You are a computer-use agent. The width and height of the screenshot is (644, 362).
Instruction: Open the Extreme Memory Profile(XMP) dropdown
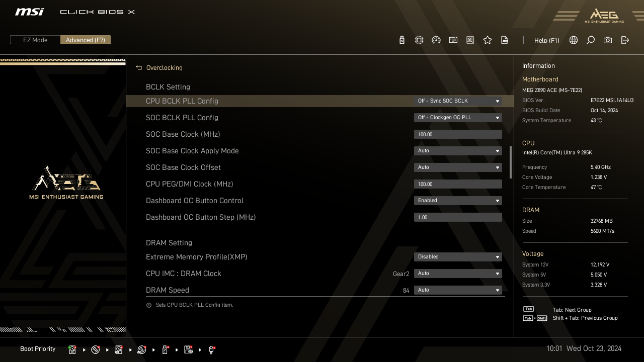click(457, 257)
